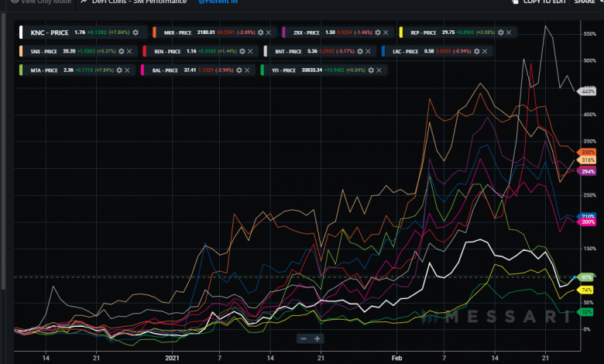
Task: Click the red REN color swatch
Action: [x=145, y=51]
